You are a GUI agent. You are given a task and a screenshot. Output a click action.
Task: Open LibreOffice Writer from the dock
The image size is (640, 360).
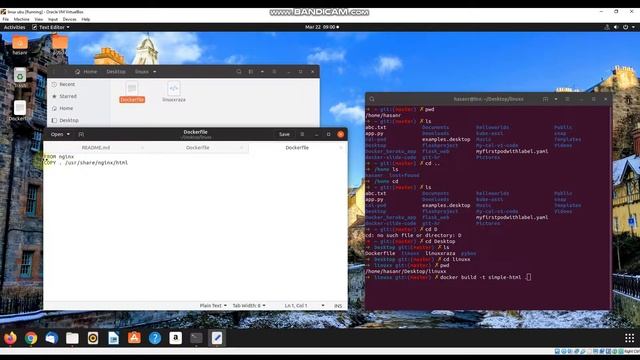click(x=113, y=338)
